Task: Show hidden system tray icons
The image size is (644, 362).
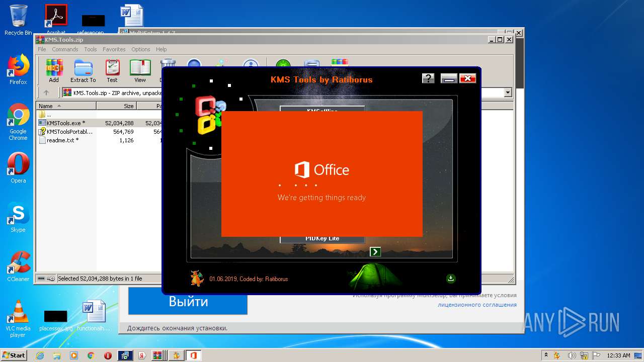Action: click(546, 355)
